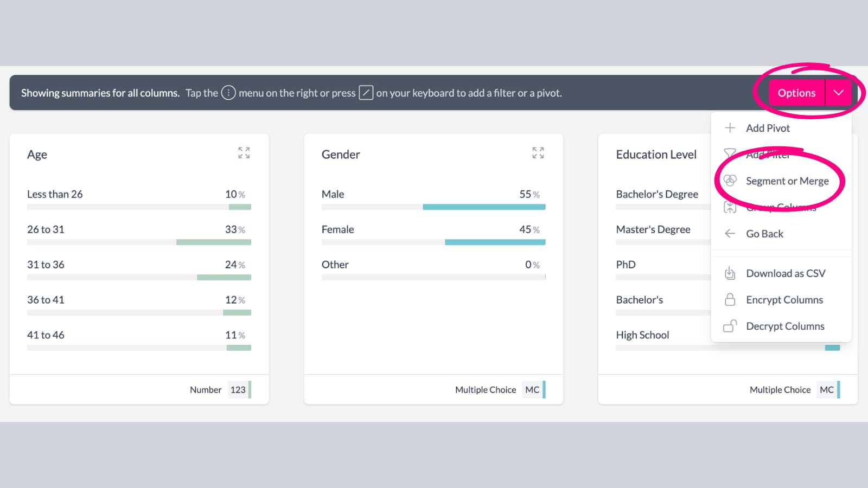This screenshot has height=488, width=868.
Task: Click the 26 to 31 age bar
Action: (213, 242)
